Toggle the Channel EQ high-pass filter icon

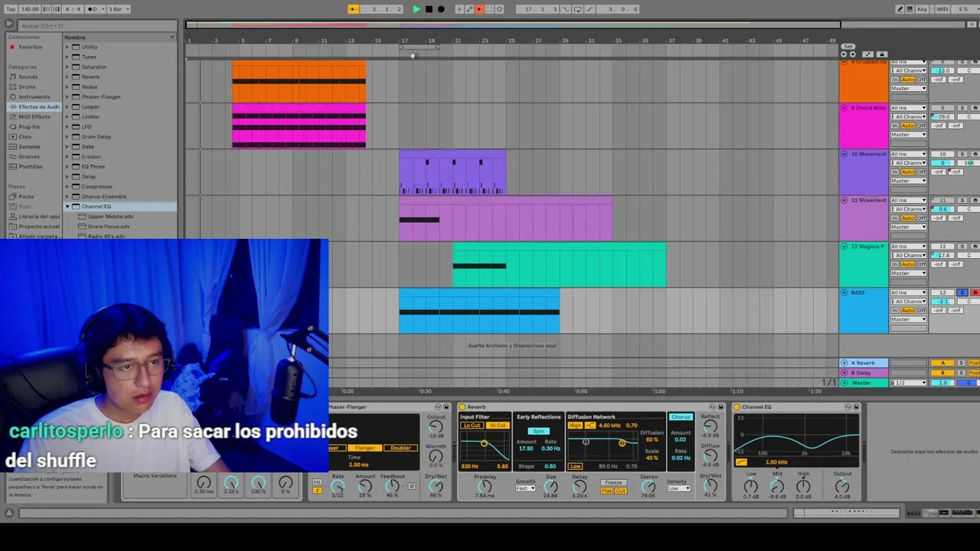741,462
